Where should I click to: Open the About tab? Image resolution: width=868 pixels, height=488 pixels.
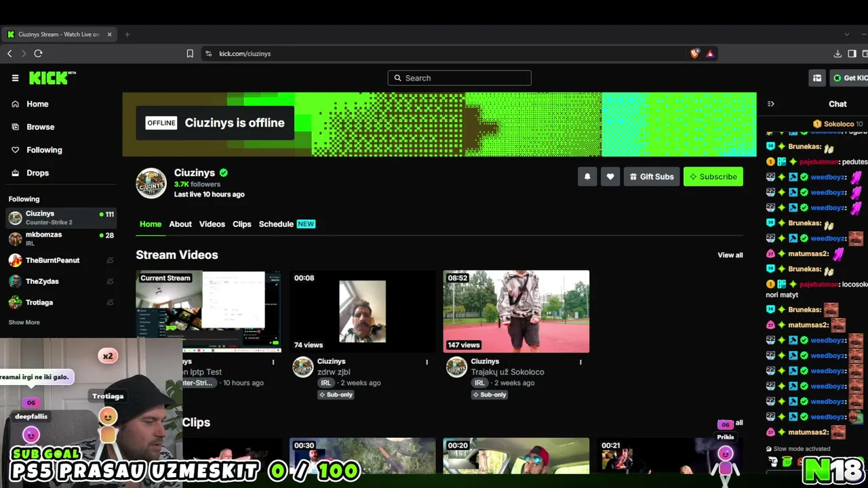tap(180, 224)
